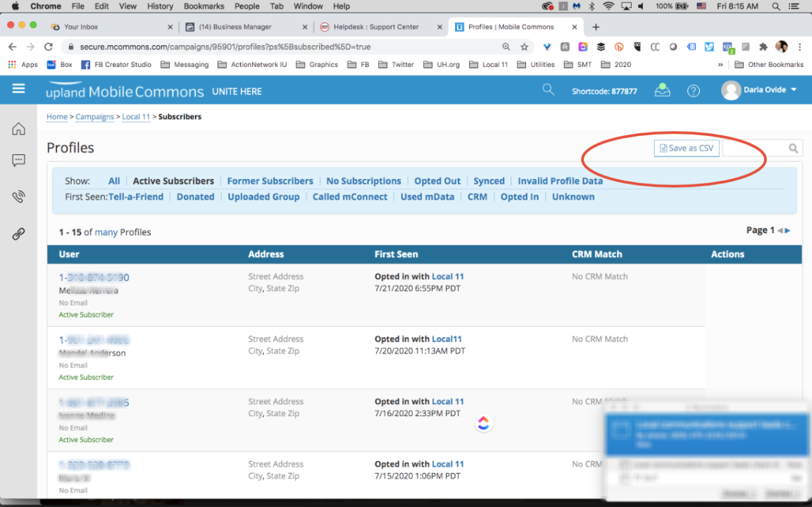The image size is (812, 507).
Task: Go to next page with right arrow
Action: 787,230
